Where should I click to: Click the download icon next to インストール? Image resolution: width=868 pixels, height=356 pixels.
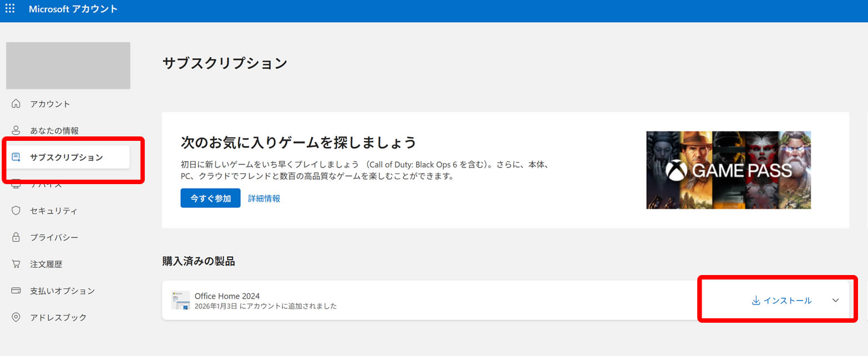click(755, 301)
